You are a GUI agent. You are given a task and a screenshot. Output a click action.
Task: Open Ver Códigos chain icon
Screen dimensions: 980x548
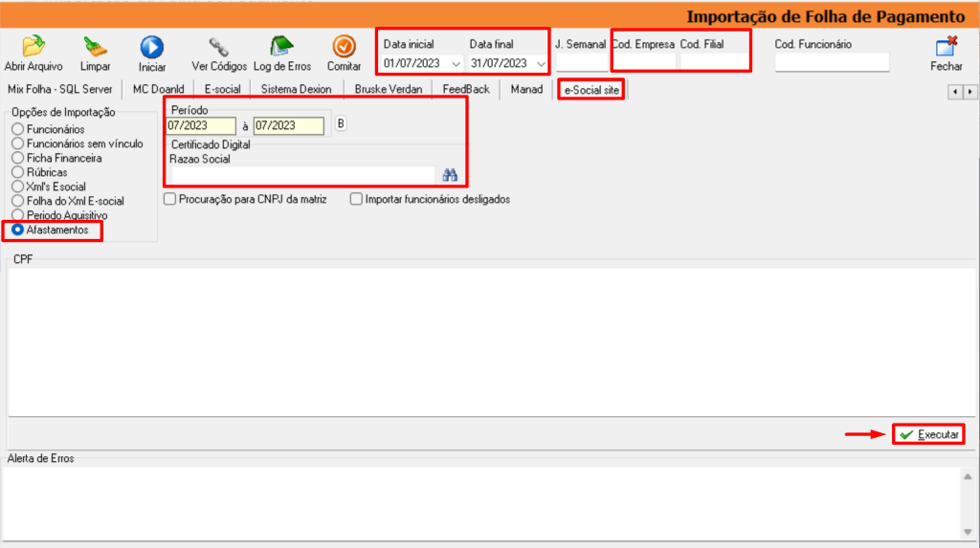[219, 47]
